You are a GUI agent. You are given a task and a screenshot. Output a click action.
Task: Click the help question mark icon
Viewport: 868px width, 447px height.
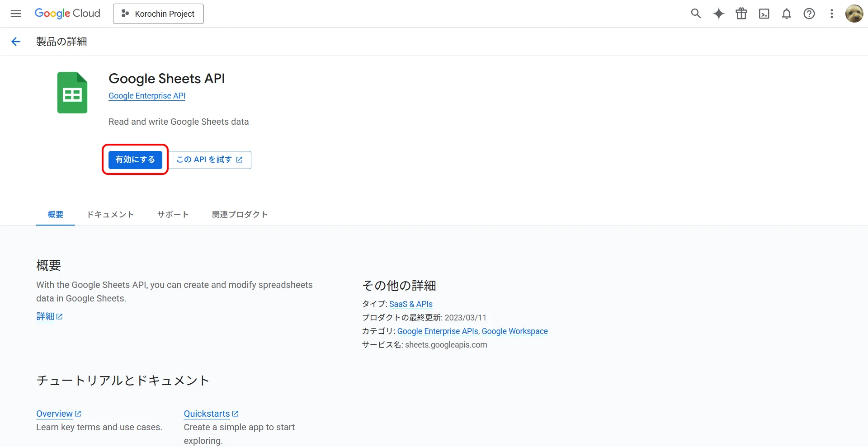809,14
